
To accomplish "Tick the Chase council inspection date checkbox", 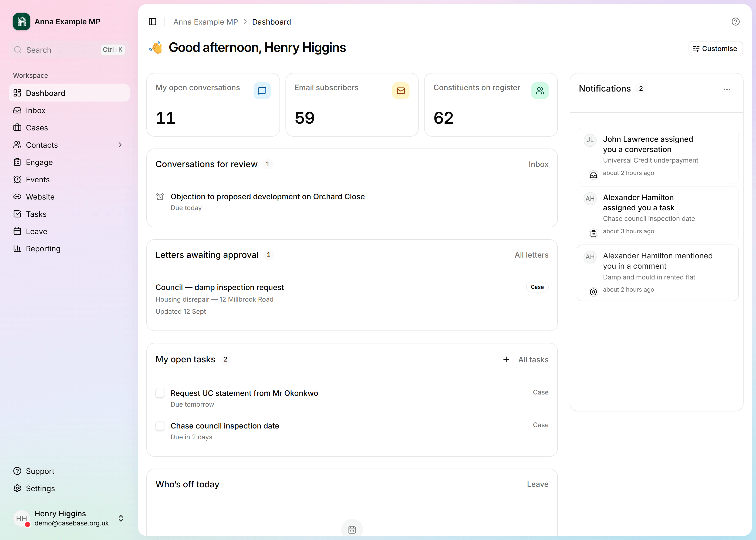I will point(160,426).
